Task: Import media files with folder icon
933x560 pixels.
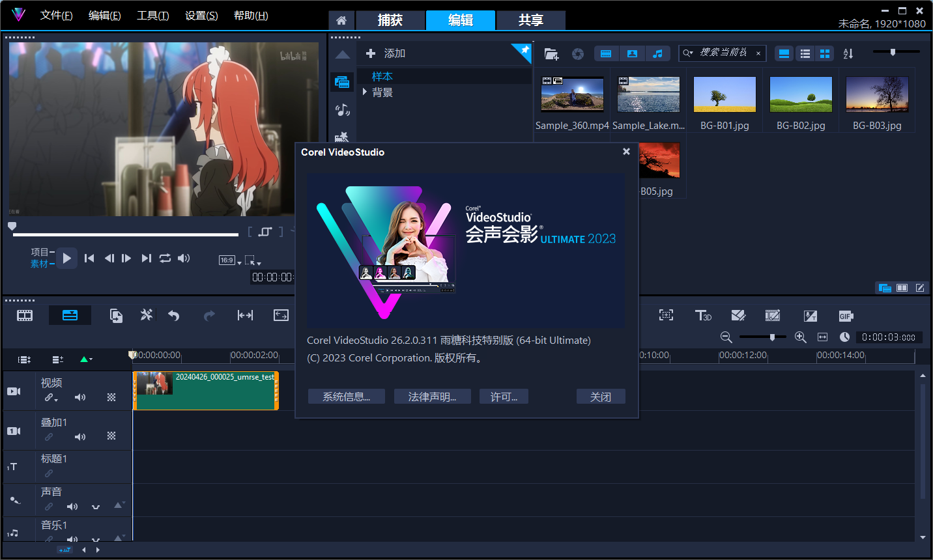Action: 551,54
